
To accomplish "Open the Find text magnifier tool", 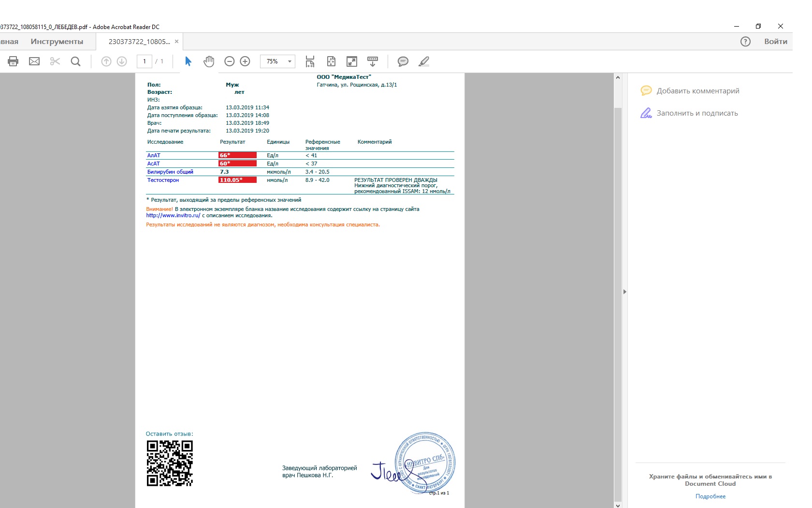I will (75, 61).
